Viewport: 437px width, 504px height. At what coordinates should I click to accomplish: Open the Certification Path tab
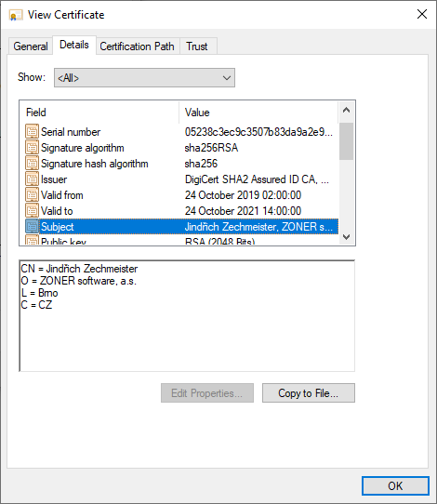click(138, 46)
